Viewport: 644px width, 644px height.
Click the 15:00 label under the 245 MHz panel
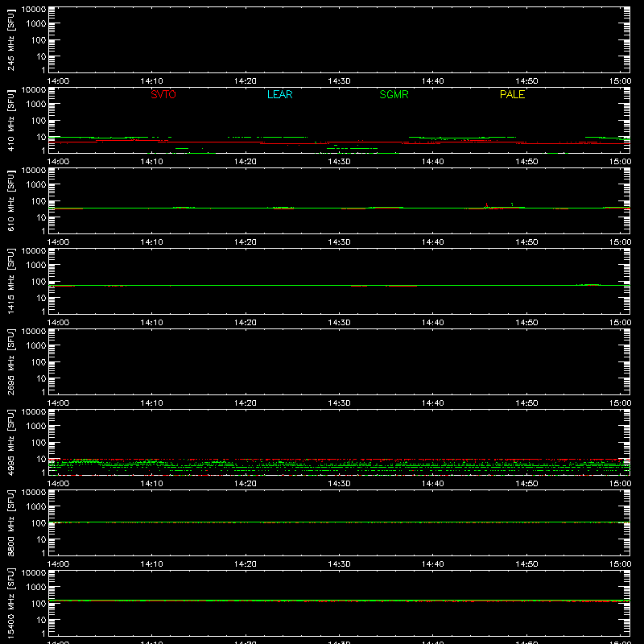point(620,81)
